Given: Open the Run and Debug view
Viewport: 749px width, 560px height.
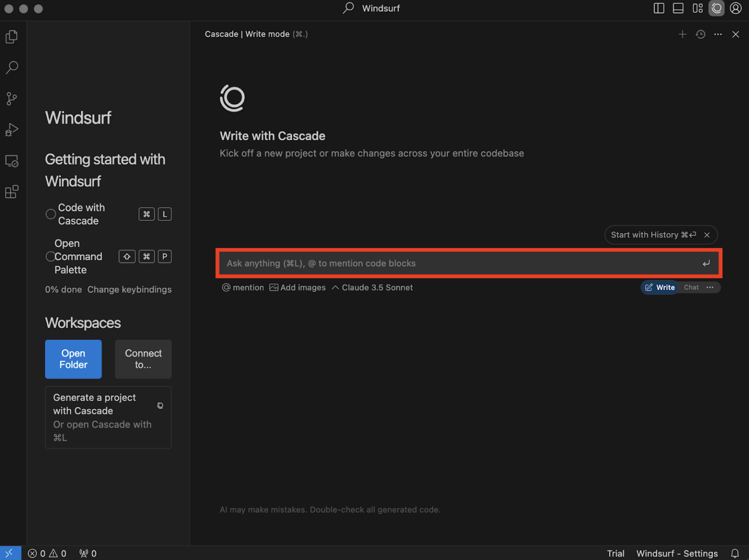Looking at the screenshot, I should point(12,130).
